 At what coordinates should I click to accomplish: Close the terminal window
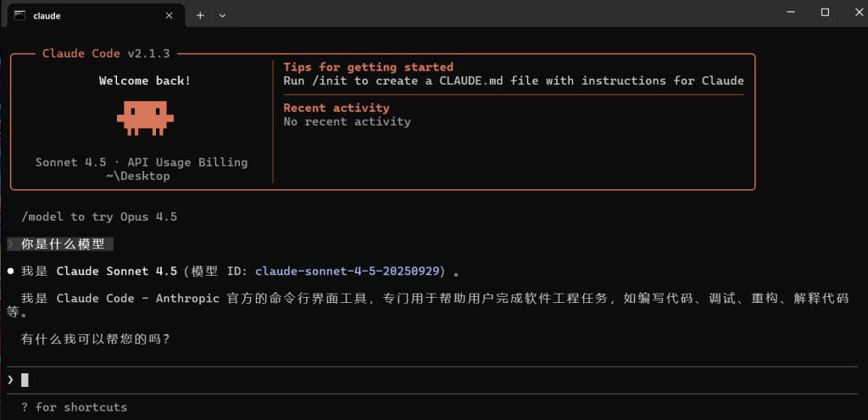click(x=854, y=13)
